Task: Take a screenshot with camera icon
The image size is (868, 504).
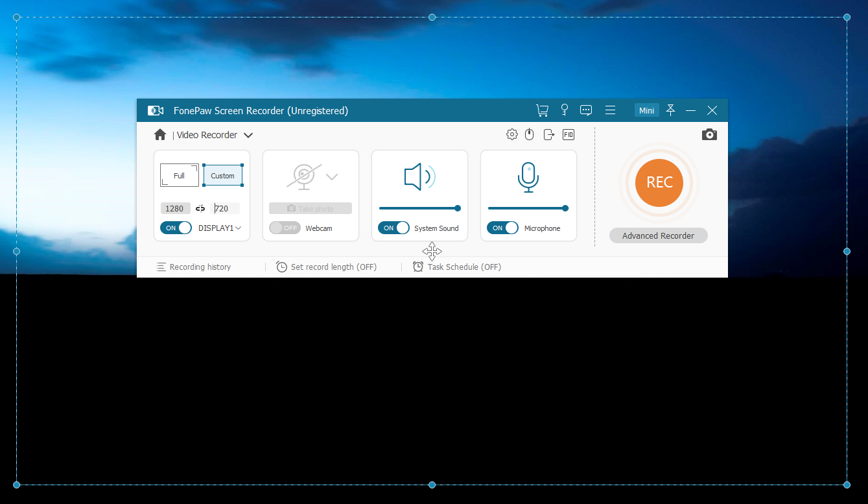Action: pos(709,134)
